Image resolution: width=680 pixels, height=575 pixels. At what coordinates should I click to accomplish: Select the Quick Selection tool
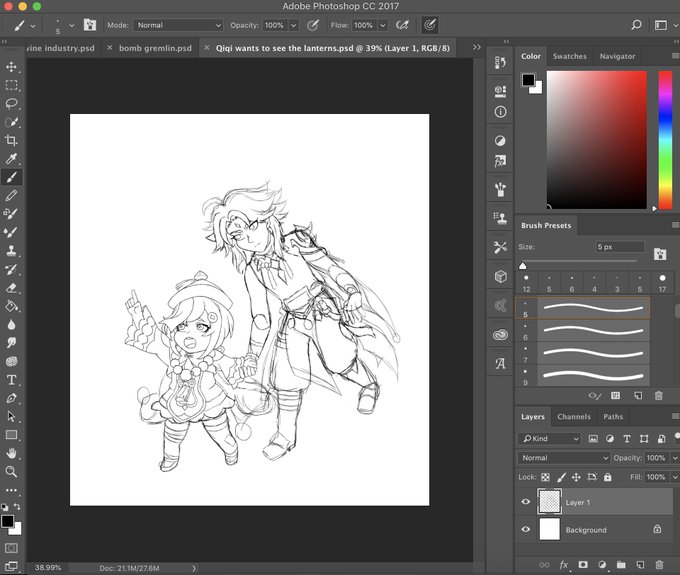pos(11,122)
